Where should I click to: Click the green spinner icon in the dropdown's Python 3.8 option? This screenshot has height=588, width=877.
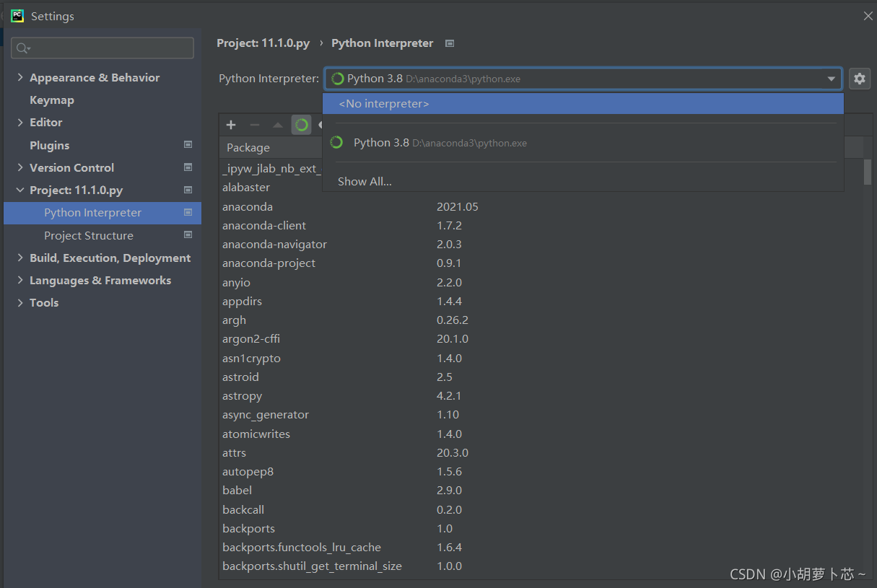pyautogui.click(x=336, y=143)
